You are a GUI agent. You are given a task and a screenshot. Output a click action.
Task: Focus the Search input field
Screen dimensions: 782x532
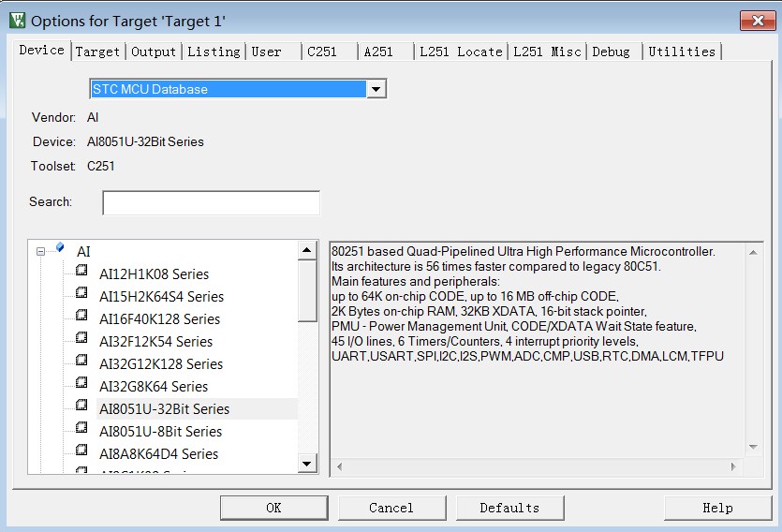click(211, 203)
